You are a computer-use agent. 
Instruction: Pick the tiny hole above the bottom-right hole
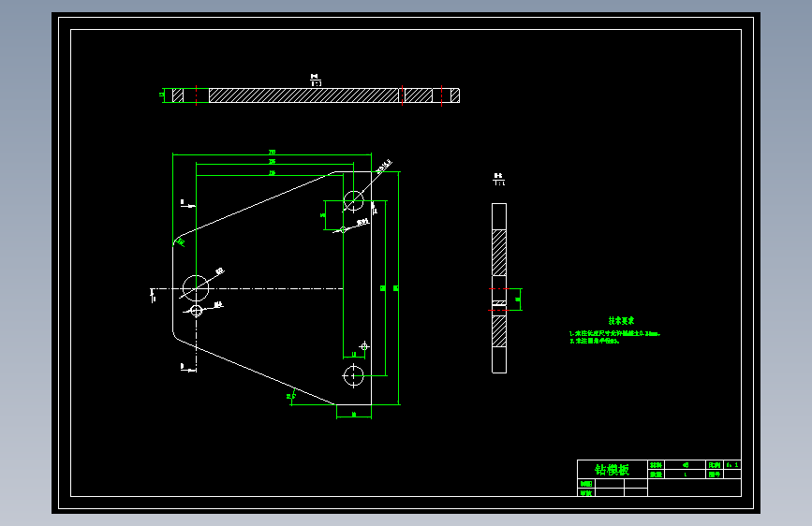364,346
